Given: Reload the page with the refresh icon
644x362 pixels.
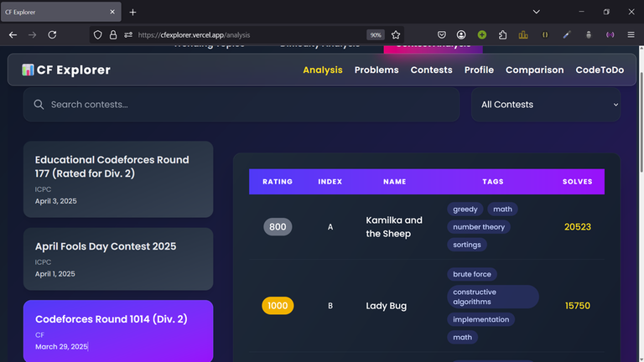Looking at the screenshot, I should (x=52, y=35).
